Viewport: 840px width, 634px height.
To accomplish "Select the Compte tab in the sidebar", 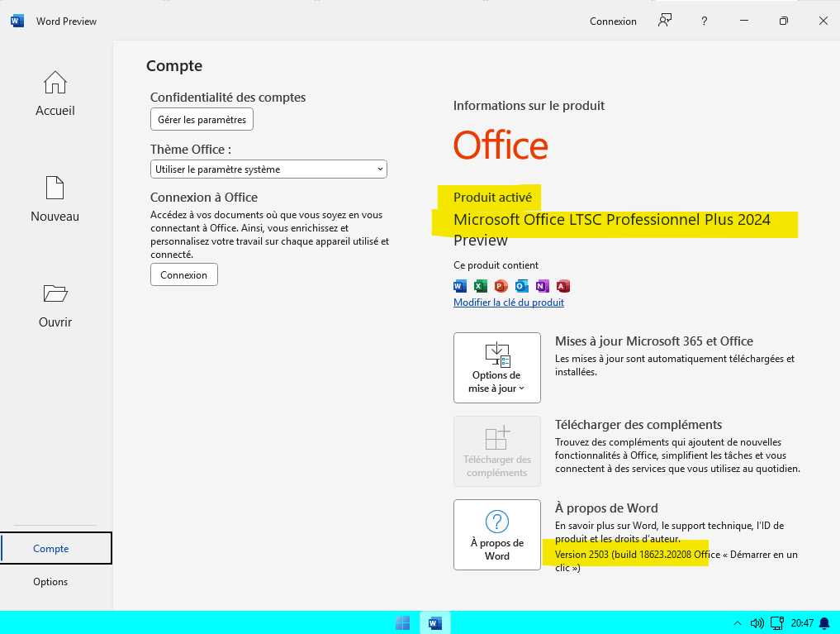I will pyautogui.click(x=56, y=548).
